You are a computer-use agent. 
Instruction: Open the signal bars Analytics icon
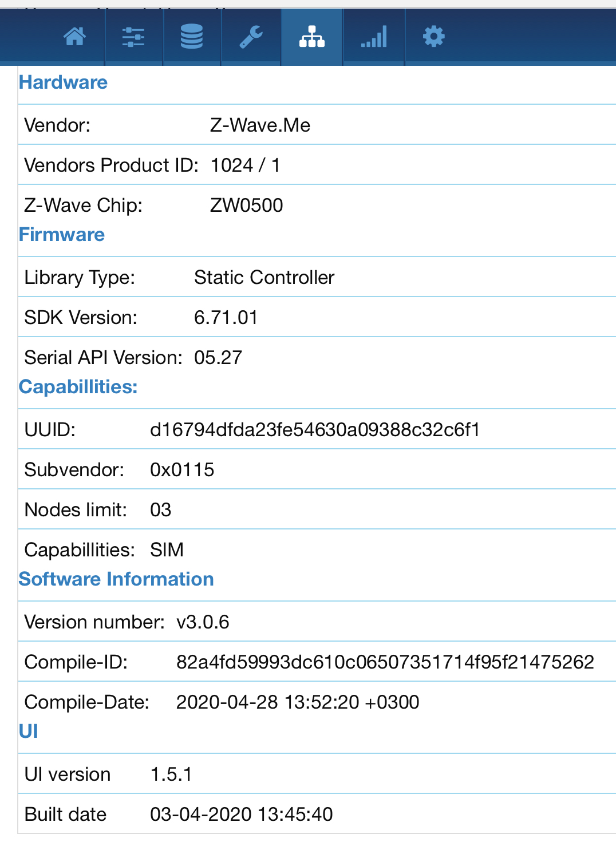pos(374,37)
